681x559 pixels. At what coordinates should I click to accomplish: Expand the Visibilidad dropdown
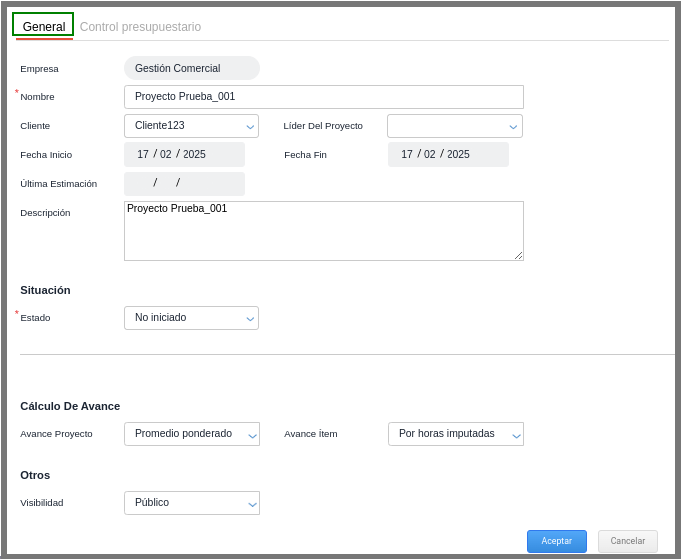pos(191,503)
